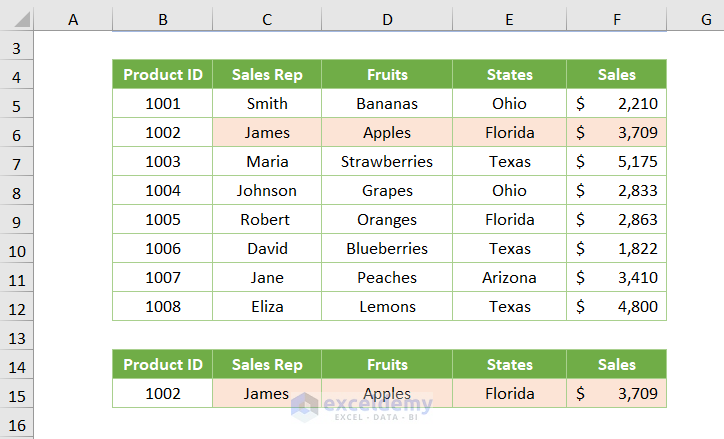The width and height of the screenshot is (724, 439).
Task: Click row header 6
Action: click(x=17, y=133)
